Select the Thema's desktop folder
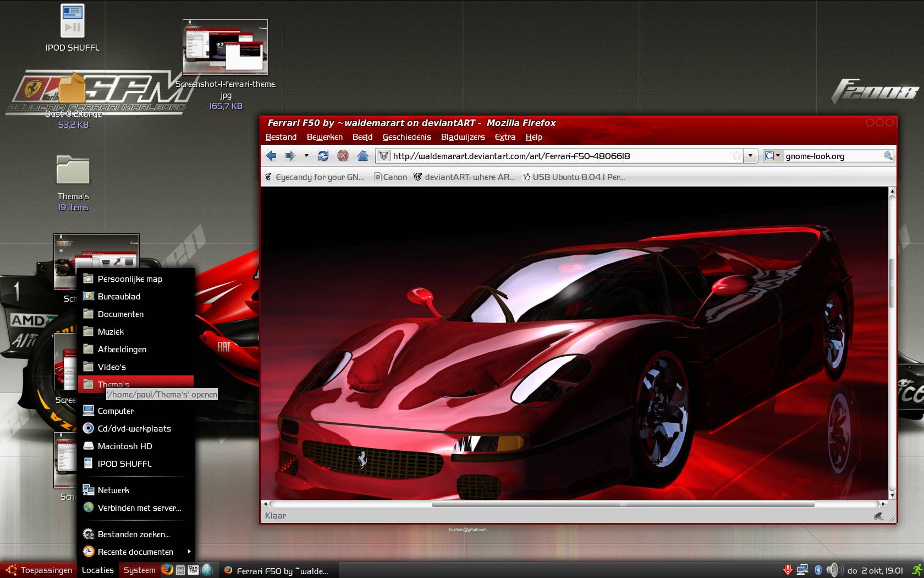Screen dimensions: 924x578 coord(73,183)
